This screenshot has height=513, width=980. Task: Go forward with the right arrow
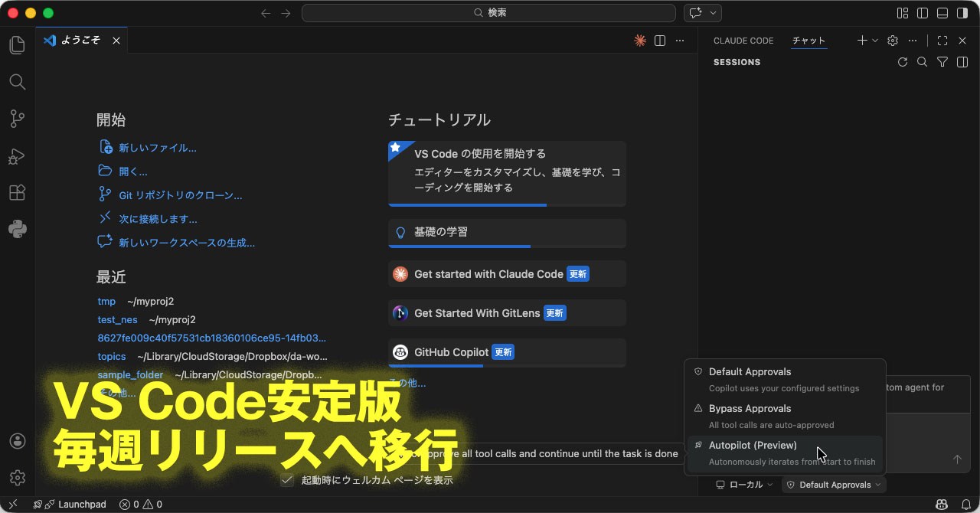[286, 13]
